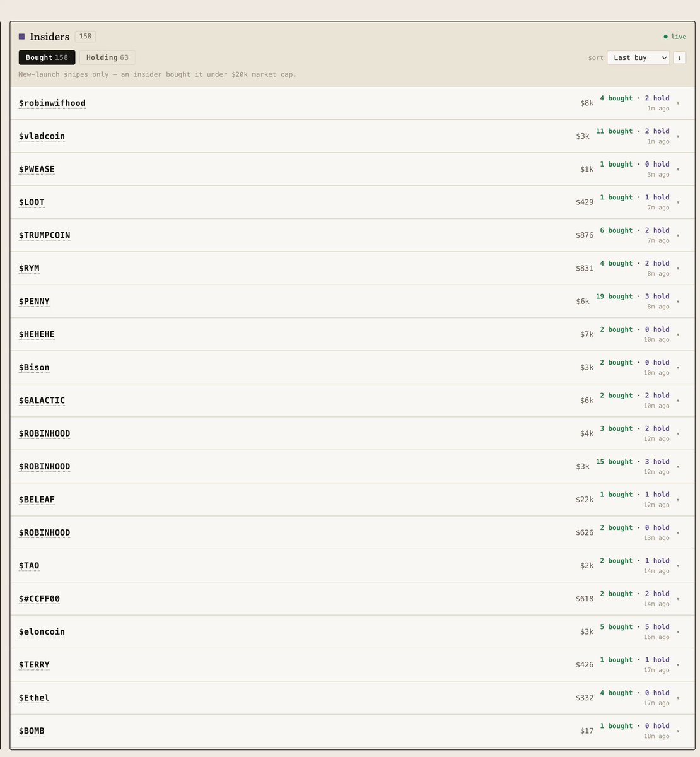
Task: Expand the $eloncoin row chevron
Action: point(678,632)
